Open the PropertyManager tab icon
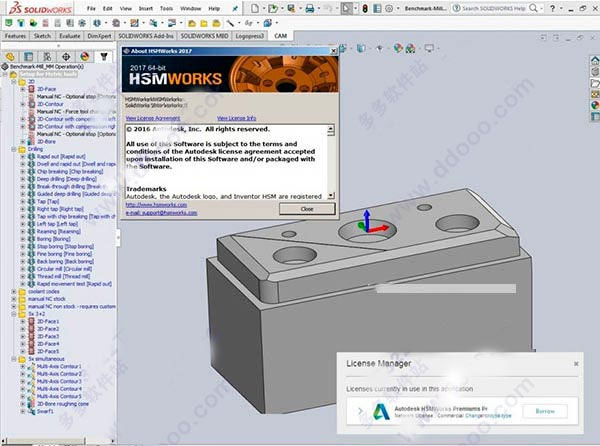The height and width of the screenshot is (446, 600). 29,57
